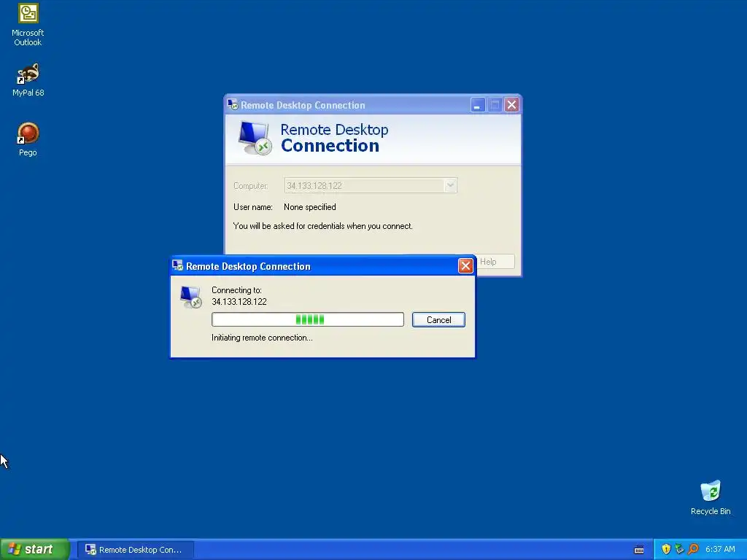Image resolution: width=747 pixels, height=560 pixels.
Task: Click the 'Connecting to:' label
Action: click(236, 290)
